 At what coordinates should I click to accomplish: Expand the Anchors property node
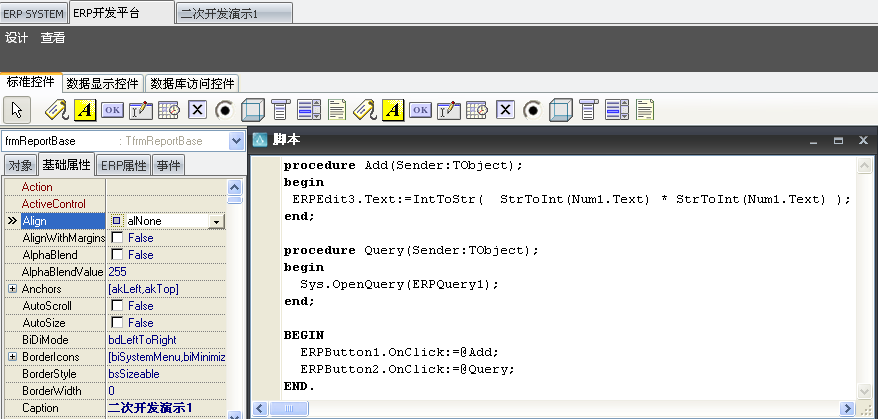[12, 289]
